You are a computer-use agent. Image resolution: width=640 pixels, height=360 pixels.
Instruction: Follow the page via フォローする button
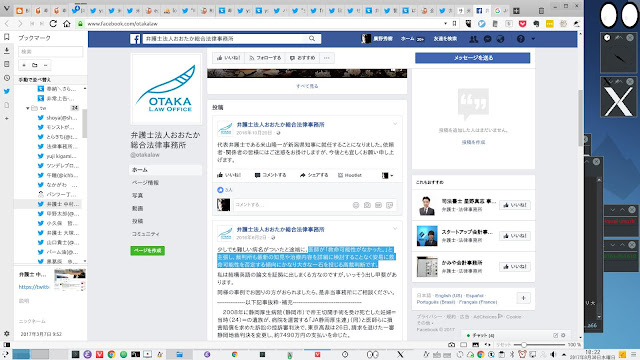pyautogui.click(x=265, y=58)
